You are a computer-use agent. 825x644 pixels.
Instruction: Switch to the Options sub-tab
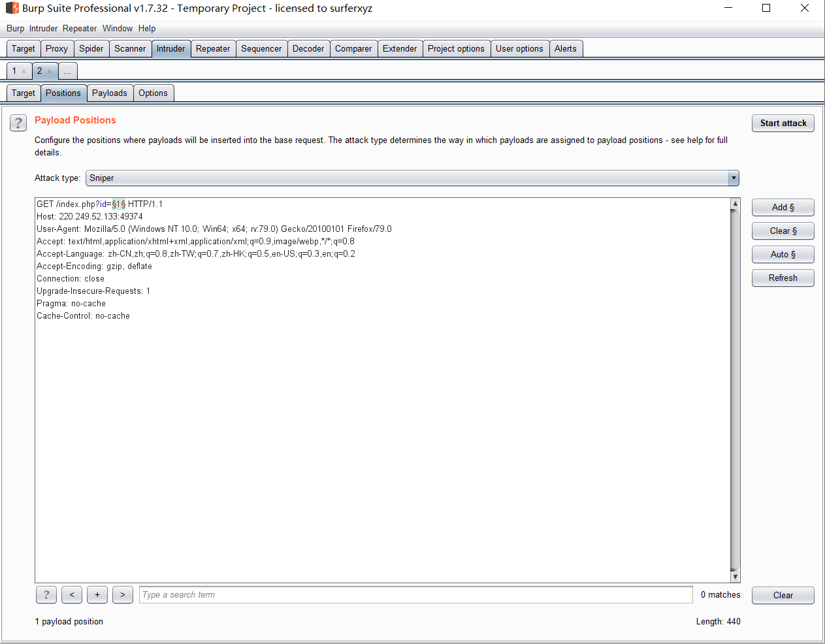(x=153, y=93)
